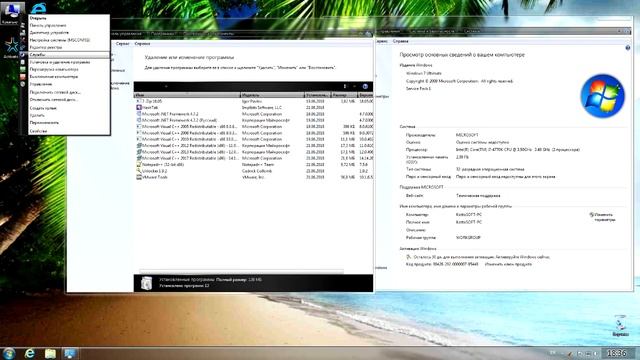640x360 pixels.
Task: Click the horizontal scrollbar under programs list
Action: click(241, 271)
